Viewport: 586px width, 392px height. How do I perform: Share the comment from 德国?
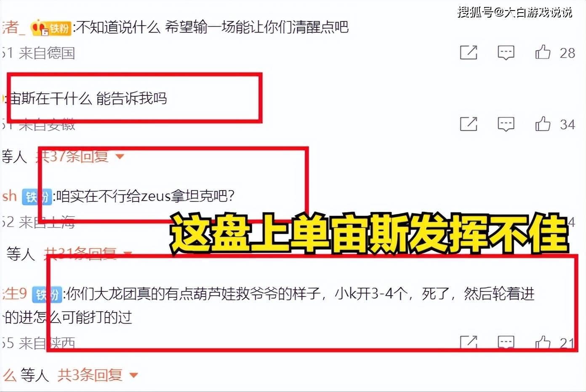[469, 53]
